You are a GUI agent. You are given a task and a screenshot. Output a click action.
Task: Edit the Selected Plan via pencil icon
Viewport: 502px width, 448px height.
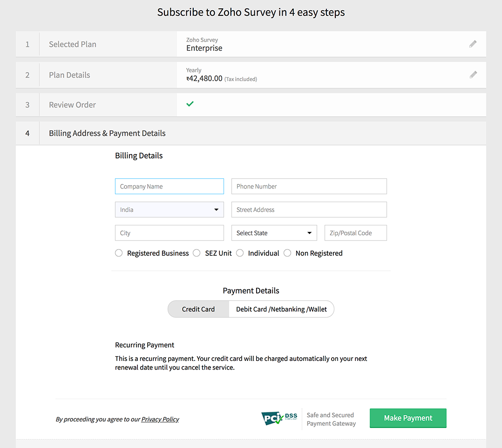click(x=473, y=44)
